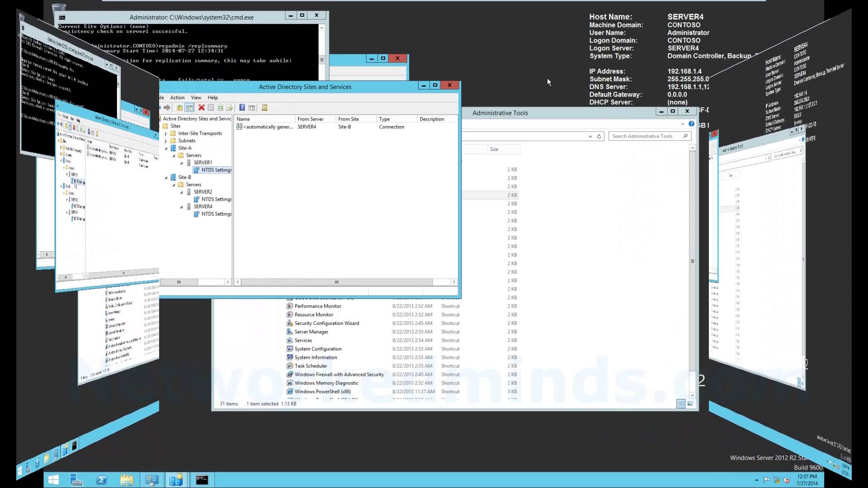Expand the Subnets node
Viewport: 868px width, 488px height.
pos(166,141)
